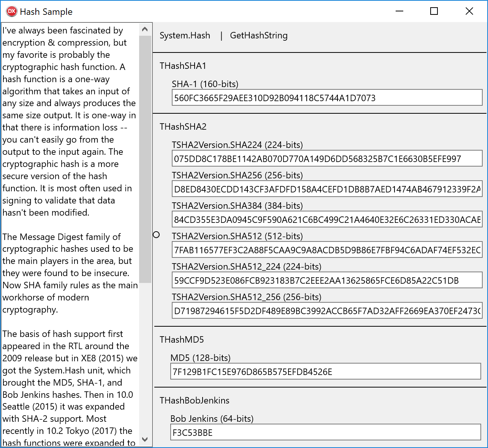Minimize the Hash Sample window
Viewport: 488px width, 448px height.
(399, 11)
